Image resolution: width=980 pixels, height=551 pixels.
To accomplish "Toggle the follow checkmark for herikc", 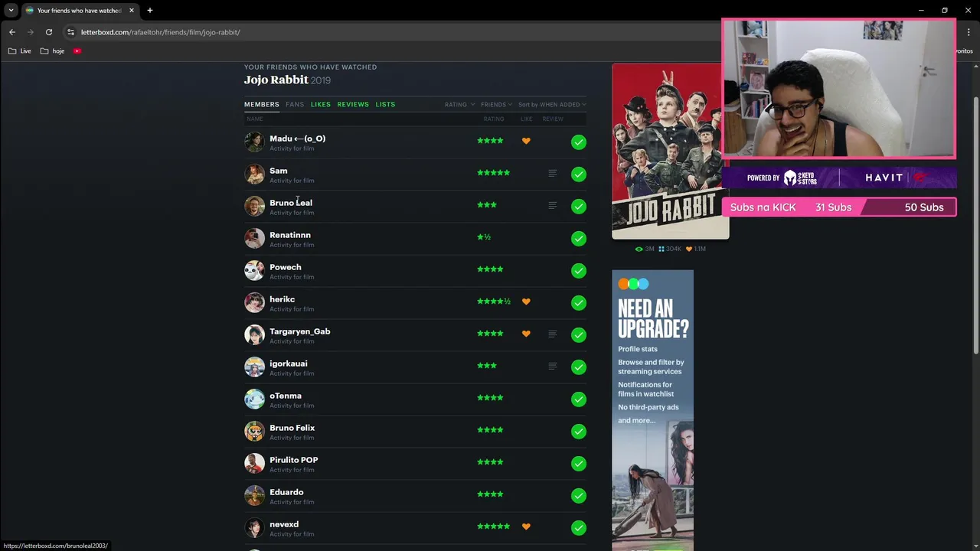I will (x=579, y=302).
